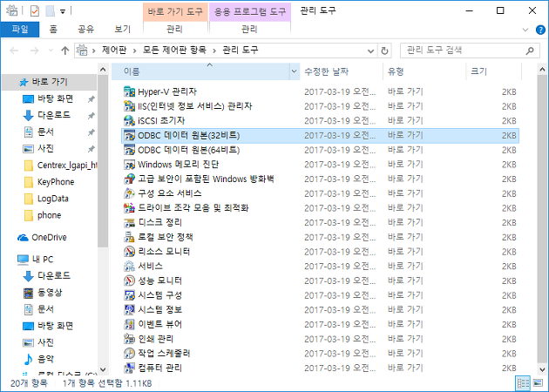The width and height of the screenshot is (549, 392).
Task: Select the 리소스 모니터 icon
Action: 129,252
